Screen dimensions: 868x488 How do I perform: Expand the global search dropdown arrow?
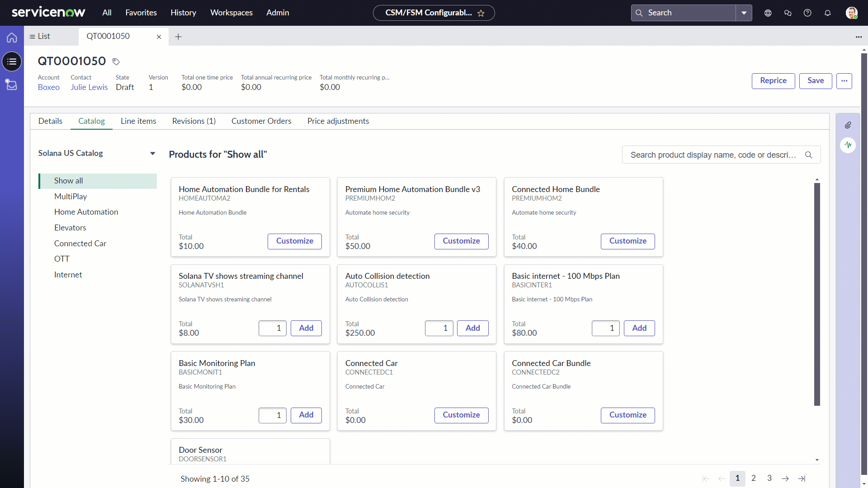point(744,13)
